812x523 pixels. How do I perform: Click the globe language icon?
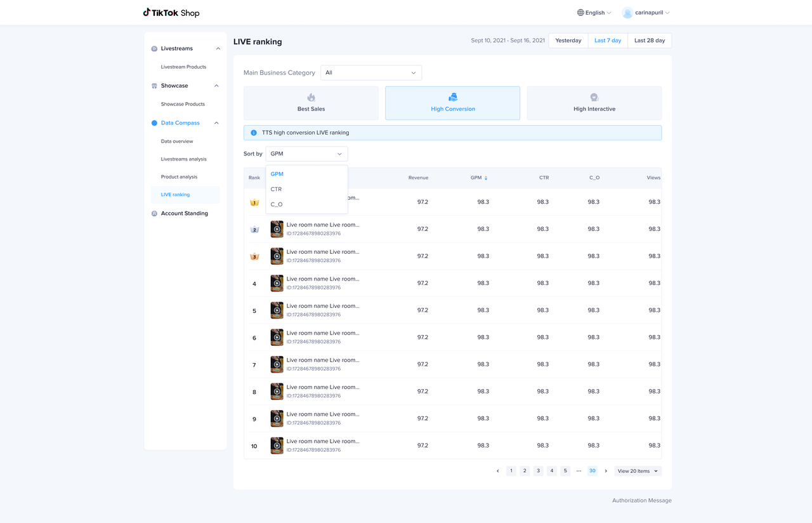pos(580,13)
